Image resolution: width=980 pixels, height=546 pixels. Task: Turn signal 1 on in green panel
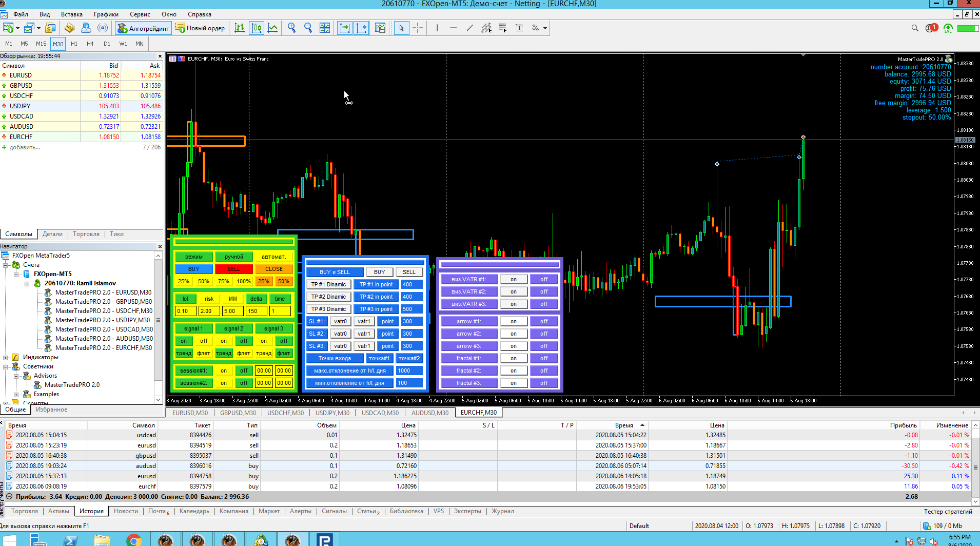point(184,341)
